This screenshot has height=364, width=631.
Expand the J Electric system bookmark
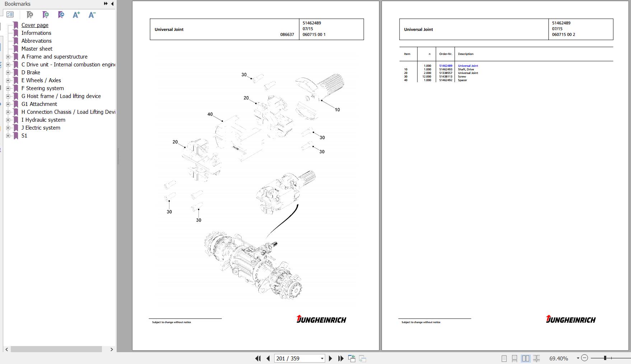point(8,128)
